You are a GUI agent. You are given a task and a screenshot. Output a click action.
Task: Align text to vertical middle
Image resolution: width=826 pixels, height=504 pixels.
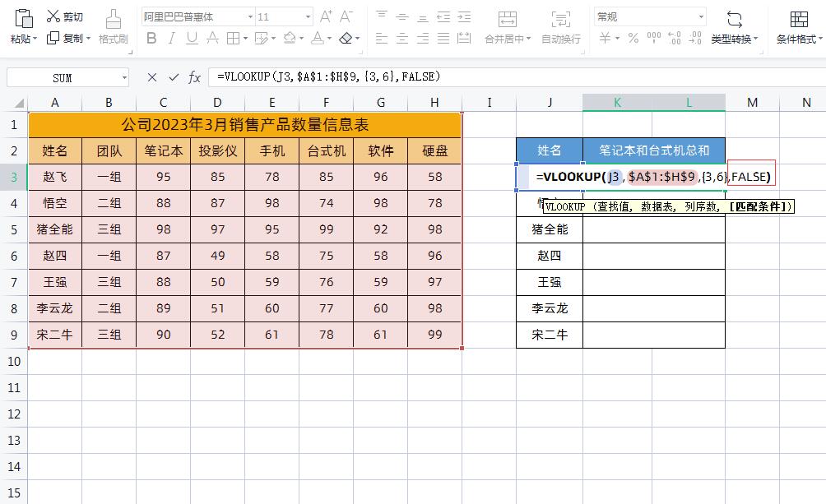[x=402, y=16]
